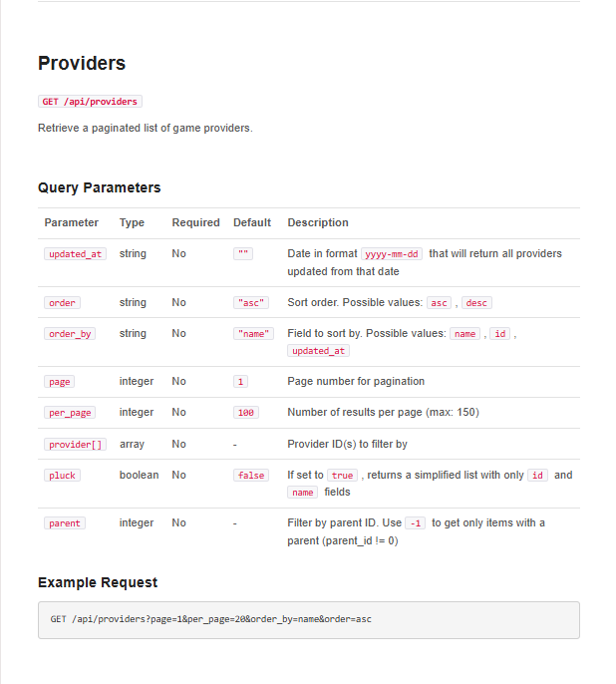Click the Providers heading
This screenshot has width=616, height=684.
[82, 64]
